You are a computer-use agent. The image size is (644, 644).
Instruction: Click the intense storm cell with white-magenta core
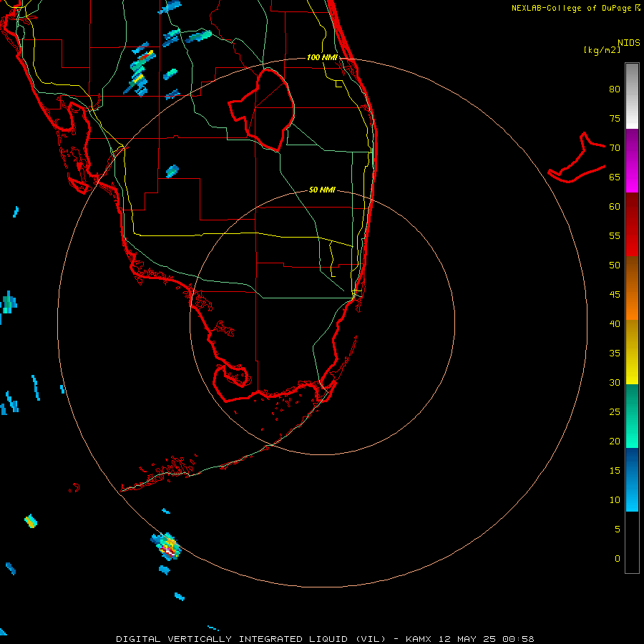[x=167, y=547]
